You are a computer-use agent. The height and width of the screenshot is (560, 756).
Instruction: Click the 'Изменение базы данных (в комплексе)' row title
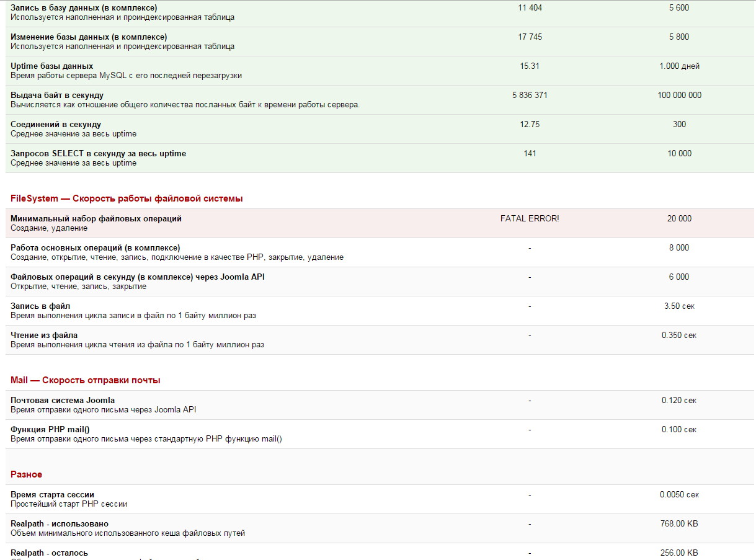pos(89,37)
